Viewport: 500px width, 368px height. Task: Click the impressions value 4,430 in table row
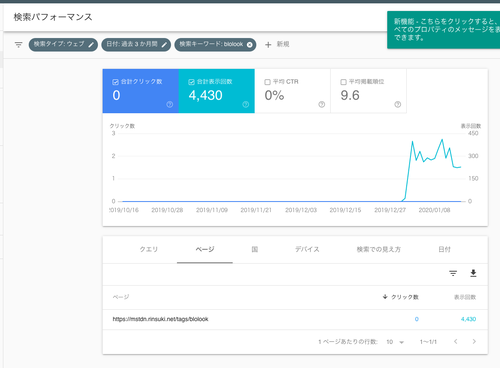click(468, 319)
